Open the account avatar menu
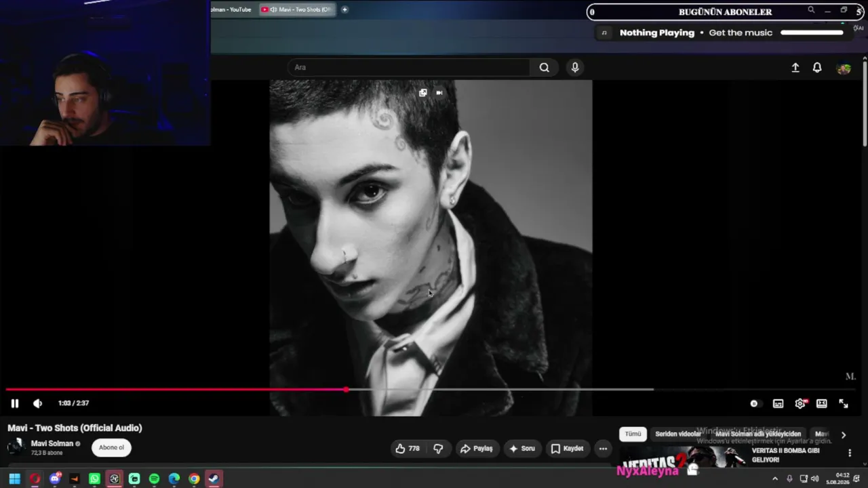The width and height of the screenshot is (868, 488). coord(844,68)
